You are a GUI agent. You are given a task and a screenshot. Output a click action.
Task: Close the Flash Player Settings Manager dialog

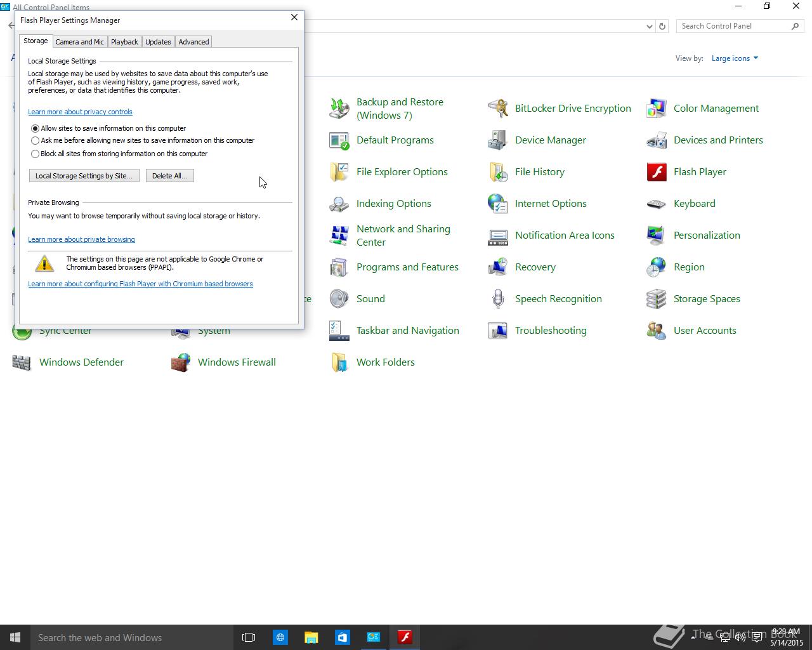tap(294, 17)
